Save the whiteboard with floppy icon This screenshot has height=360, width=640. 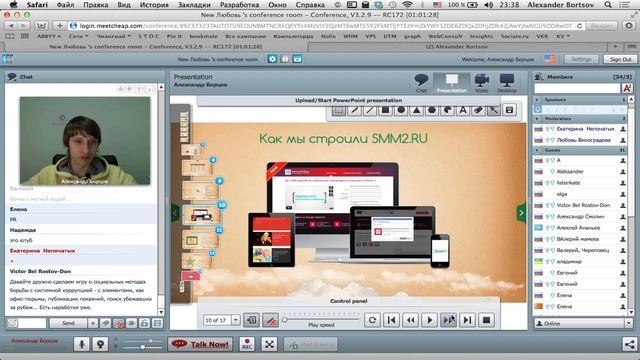coord(509,110)
